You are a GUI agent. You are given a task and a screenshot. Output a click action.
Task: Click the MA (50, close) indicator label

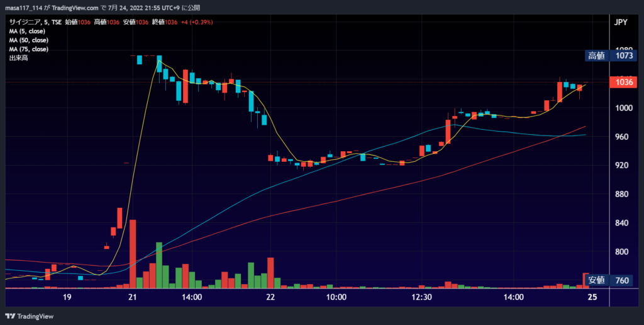click(x=29, y=40)
